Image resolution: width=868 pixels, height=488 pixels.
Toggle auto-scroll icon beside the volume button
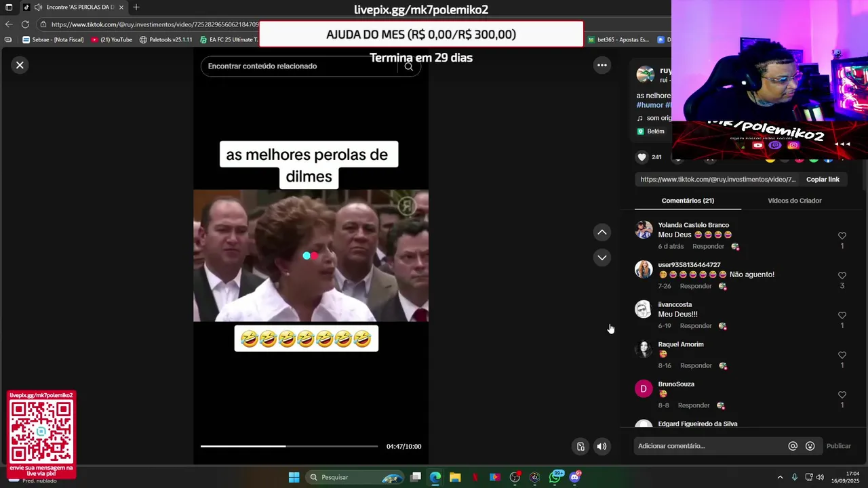(580, 446)
